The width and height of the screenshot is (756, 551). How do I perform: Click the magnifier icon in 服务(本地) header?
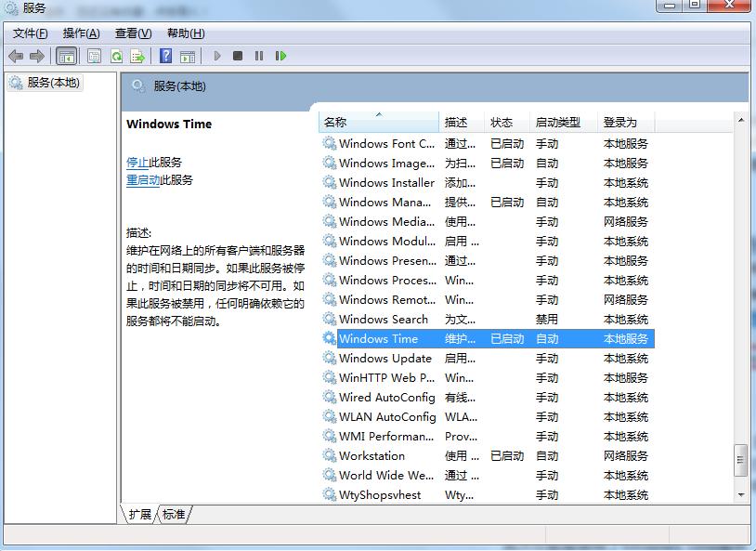[x=137, y=86]
